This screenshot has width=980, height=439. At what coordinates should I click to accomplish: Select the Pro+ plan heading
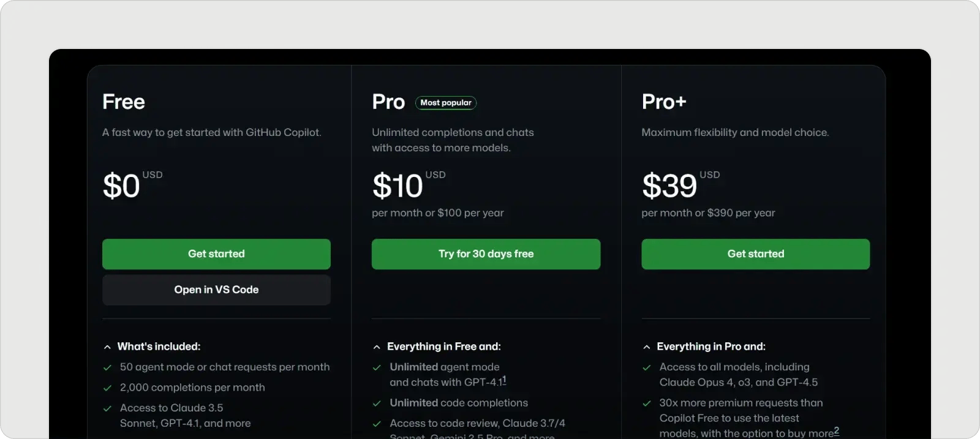click(x=664, y=101)
